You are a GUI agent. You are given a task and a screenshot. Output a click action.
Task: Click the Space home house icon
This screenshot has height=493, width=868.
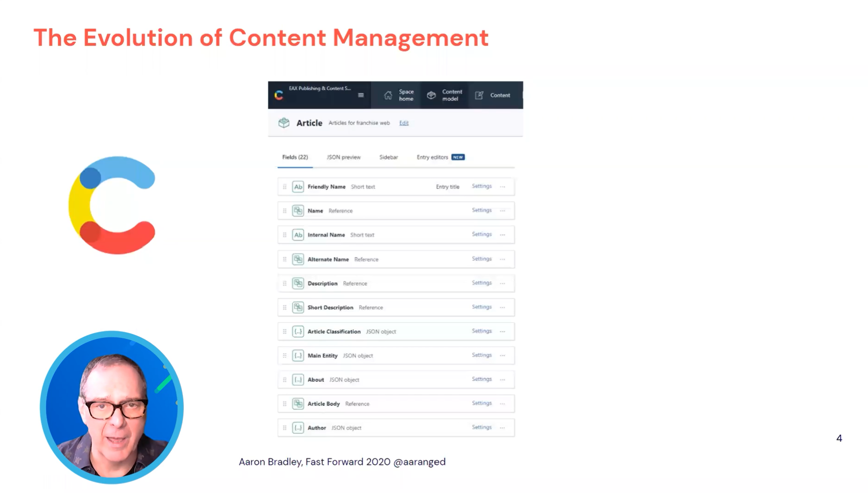[388, 95]
